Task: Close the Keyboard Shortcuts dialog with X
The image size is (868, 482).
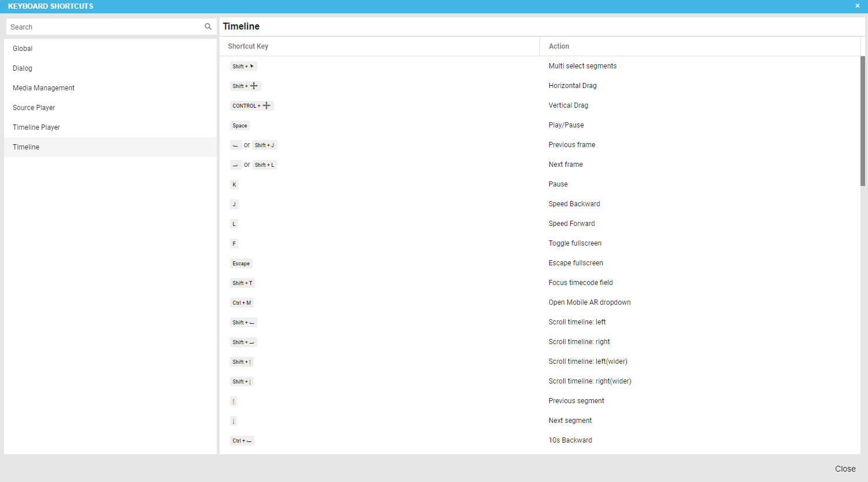Action: [x=858, y=6]
